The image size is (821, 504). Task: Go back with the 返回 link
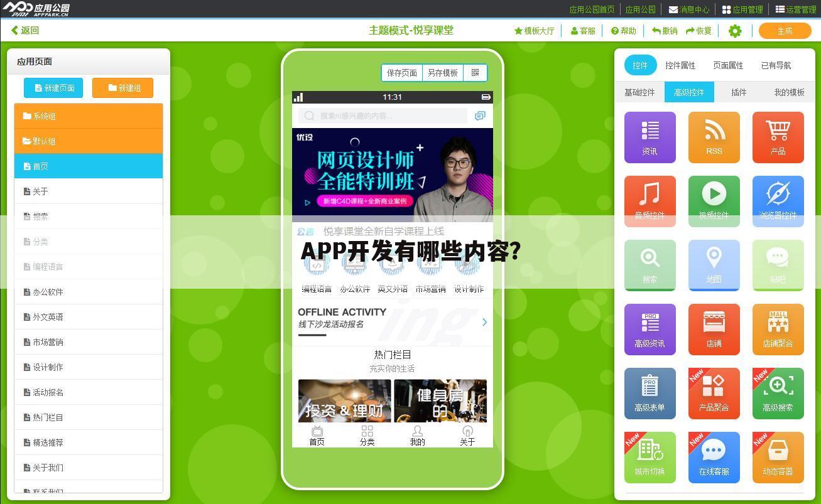pyautogui.click(x=25, y=30)
